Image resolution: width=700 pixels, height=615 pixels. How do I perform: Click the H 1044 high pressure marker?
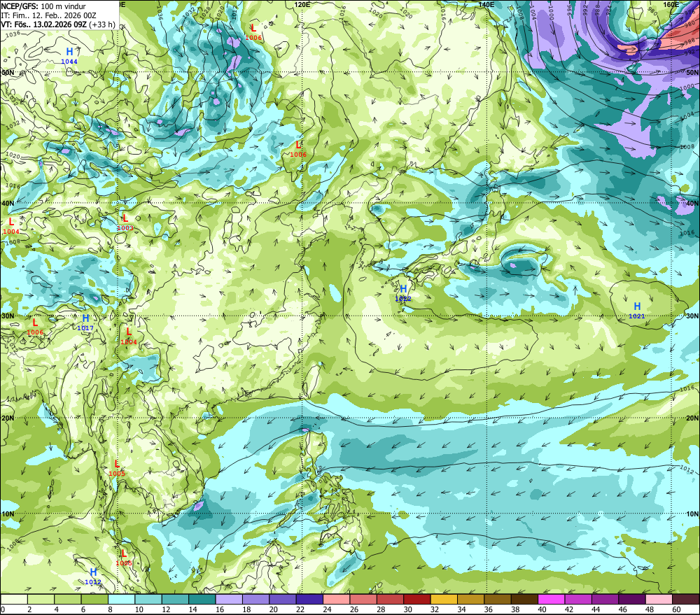point(69,56)
